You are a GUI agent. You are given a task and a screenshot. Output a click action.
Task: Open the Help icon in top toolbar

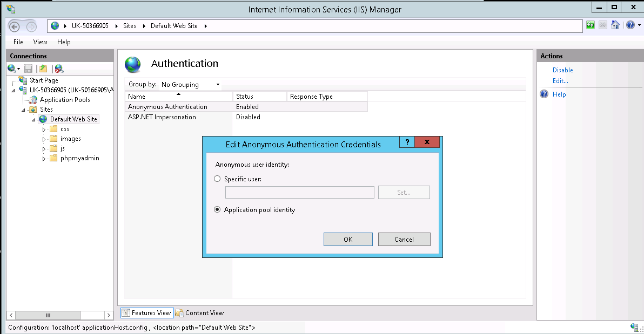(630, 25)
